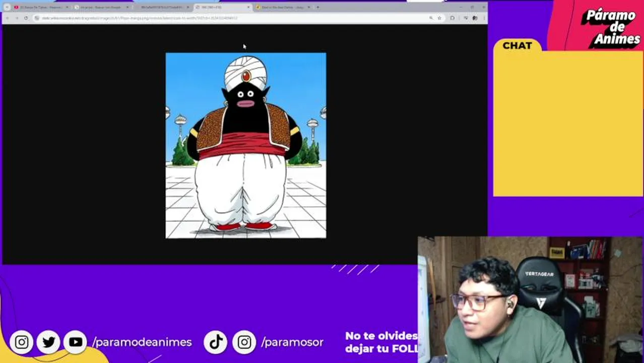644x363 pixels.
Task: Open a new browser tab
Action: tap(317, 8)
